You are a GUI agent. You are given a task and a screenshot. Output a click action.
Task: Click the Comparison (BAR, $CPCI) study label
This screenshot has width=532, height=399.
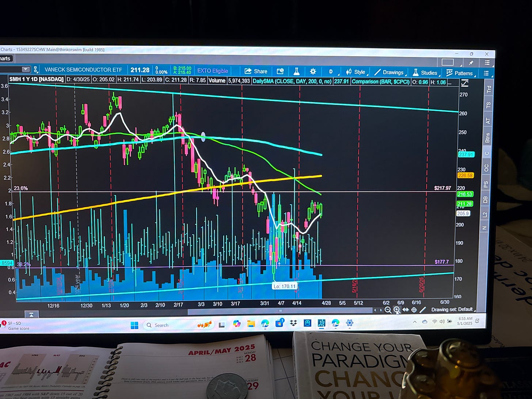380,82
